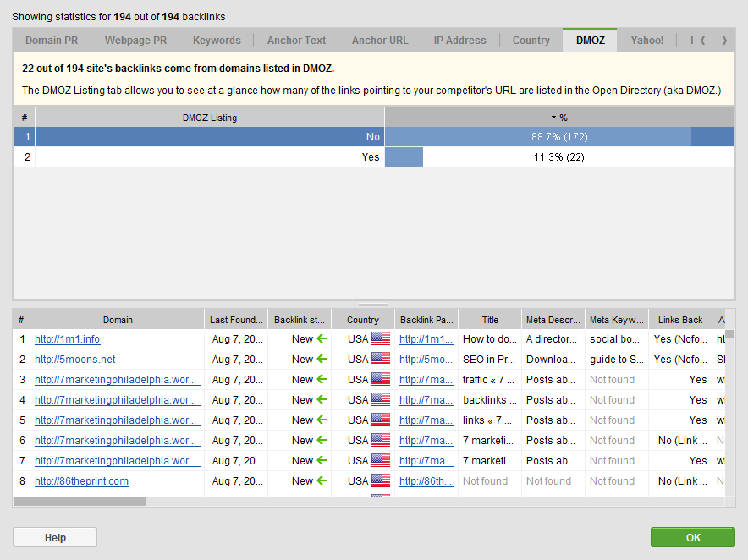
Task: Click the green New arrow in row 7
Action: [x=322, y=461]
